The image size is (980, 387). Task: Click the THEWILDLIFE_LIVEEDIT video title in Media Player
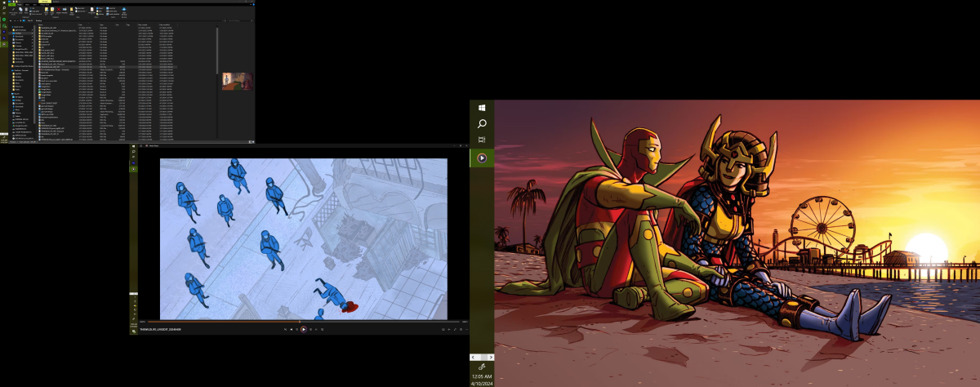click(x=161, y=329)
